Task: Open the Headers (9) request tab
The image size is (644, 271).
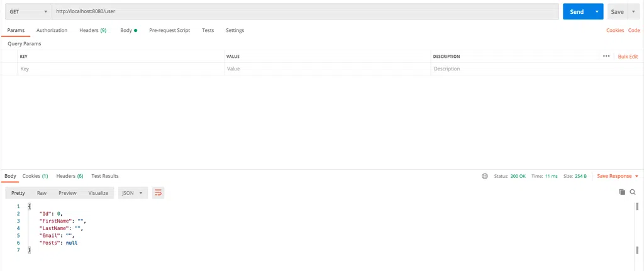Action: (x=93, y=30)
